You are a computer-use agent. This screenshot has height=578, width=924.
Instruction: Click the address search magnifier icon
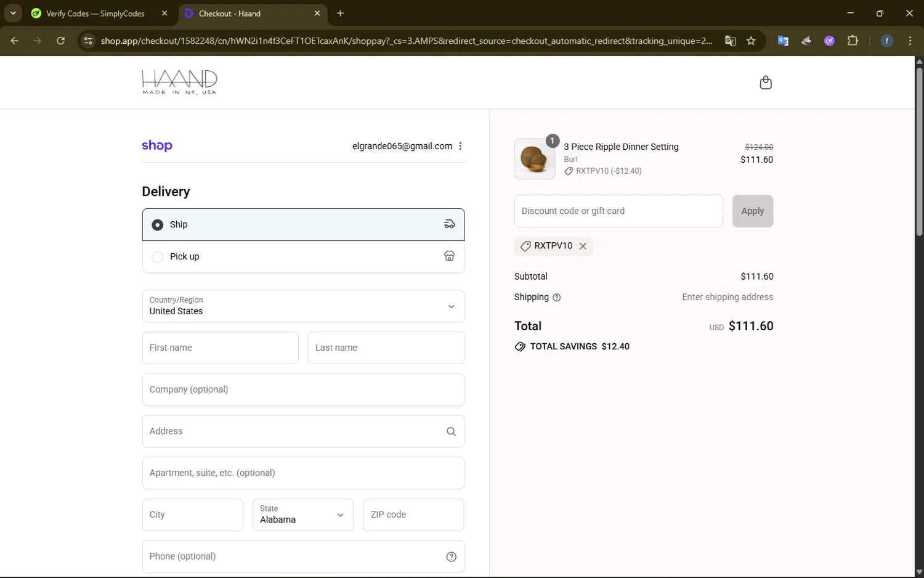click(451, 431)
